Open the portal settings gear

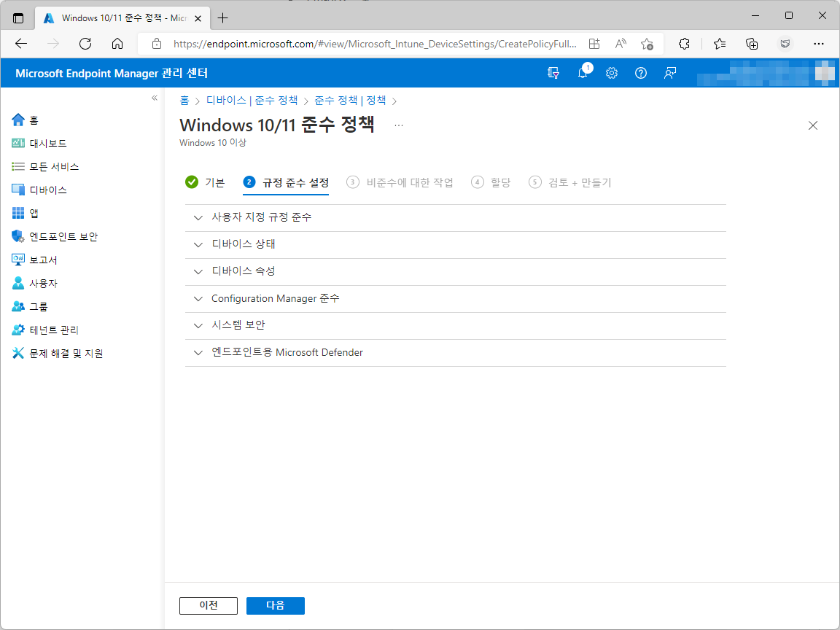click(x=612, y=73)
